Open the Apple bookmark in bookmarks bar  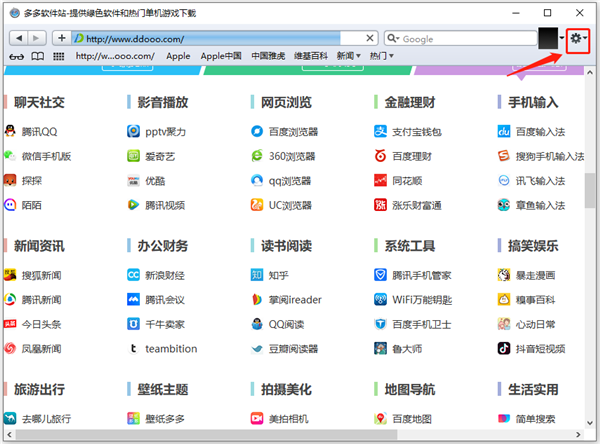tap(178, 56)
